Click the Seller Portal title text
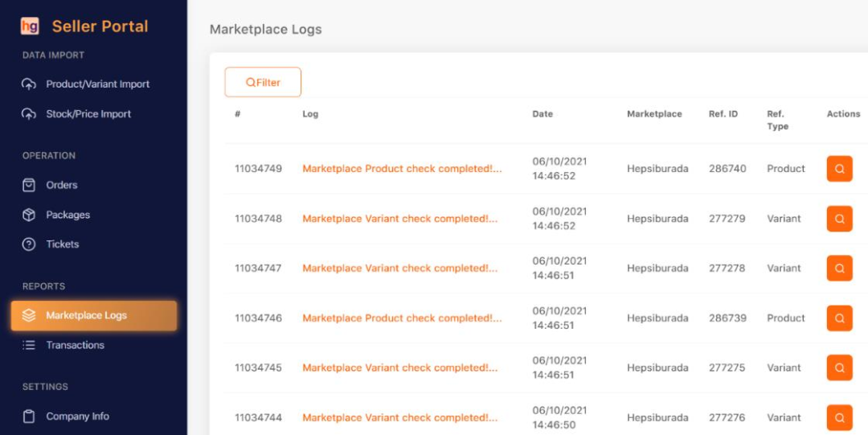This screenshot has width=868, height=435. pos(100,26)
